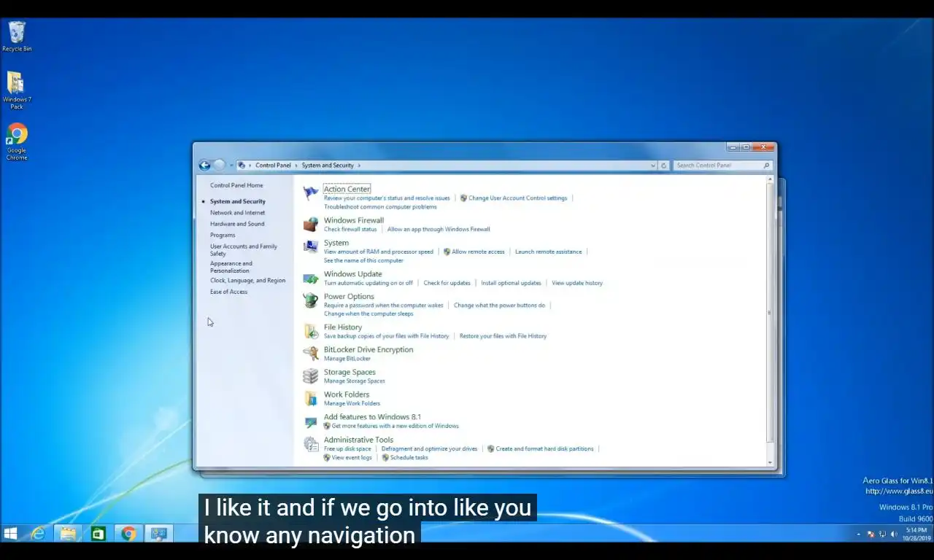Select the Control Panel taskbar button
This screenshot has width=934, height=560.
click(159, 534)
